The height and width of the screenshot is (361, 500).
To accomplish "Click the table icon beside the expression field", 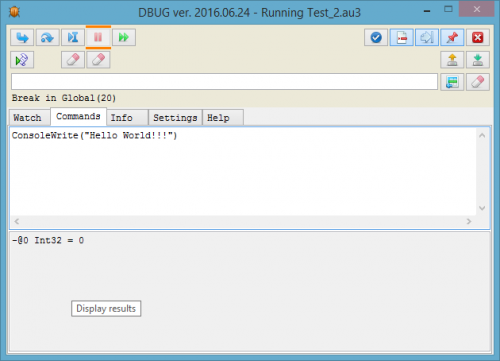I will [x=452, y=82].
